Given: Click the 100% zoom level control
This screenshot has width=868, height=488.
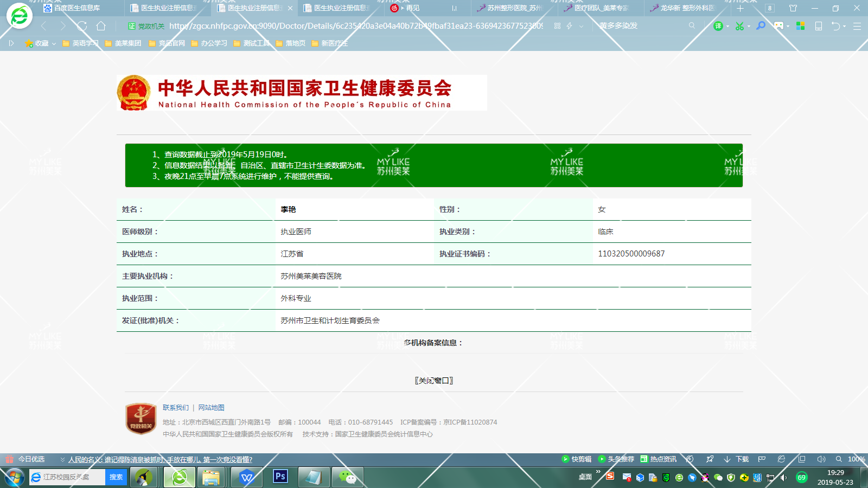Looking at the screenshot, I should (856, 459).
